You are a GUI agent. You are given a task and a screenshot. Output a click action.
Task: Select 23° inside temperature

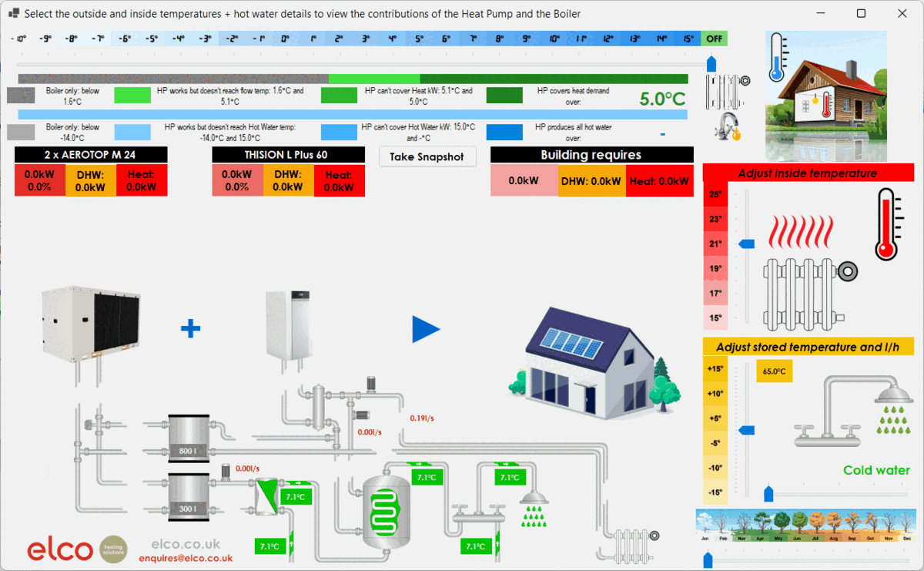pos(715,219)
